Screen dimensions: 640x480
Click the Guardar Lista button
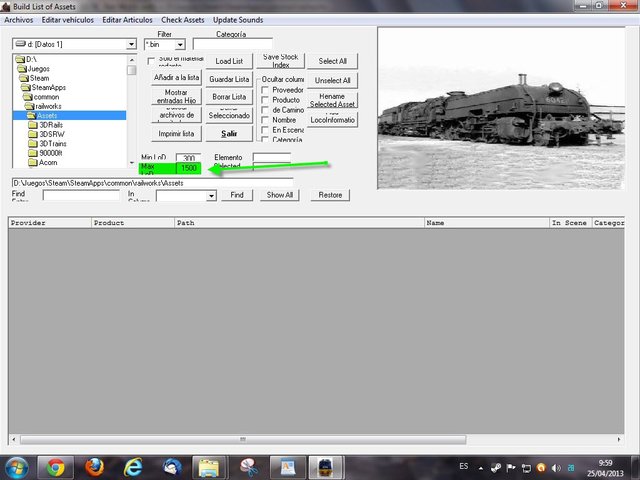coord(229,79)
